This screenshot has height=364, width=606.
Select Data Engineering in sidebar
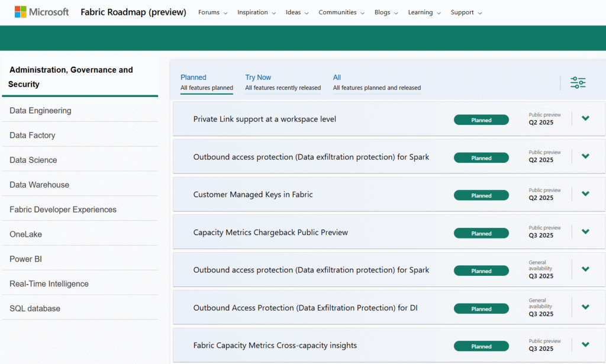80,111
